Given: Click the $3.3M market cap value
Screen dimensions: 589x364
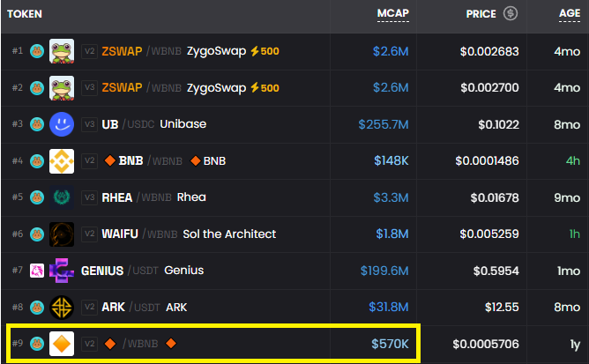Looking at the screenshot, I should pyautogui.click(x=391, y=197).
